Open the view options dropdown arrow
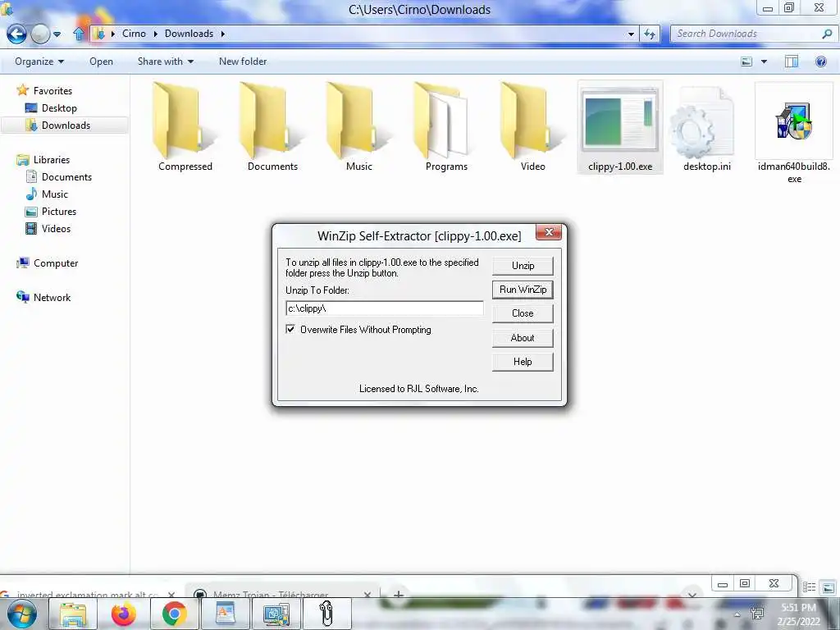The height and width of the screenshot is (630, 840). [x=764, y=62]
